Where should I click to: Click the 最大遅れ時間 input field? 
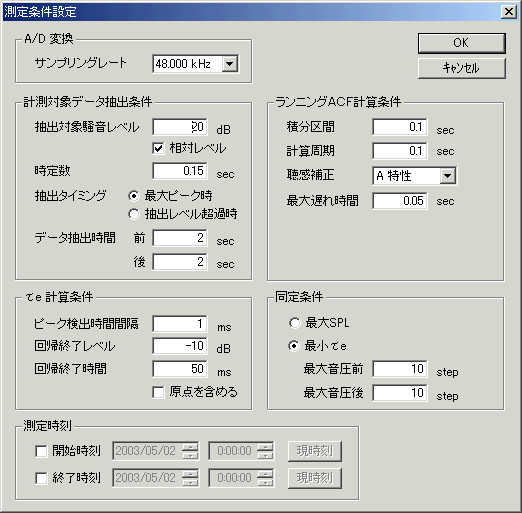tap(400, 201)
